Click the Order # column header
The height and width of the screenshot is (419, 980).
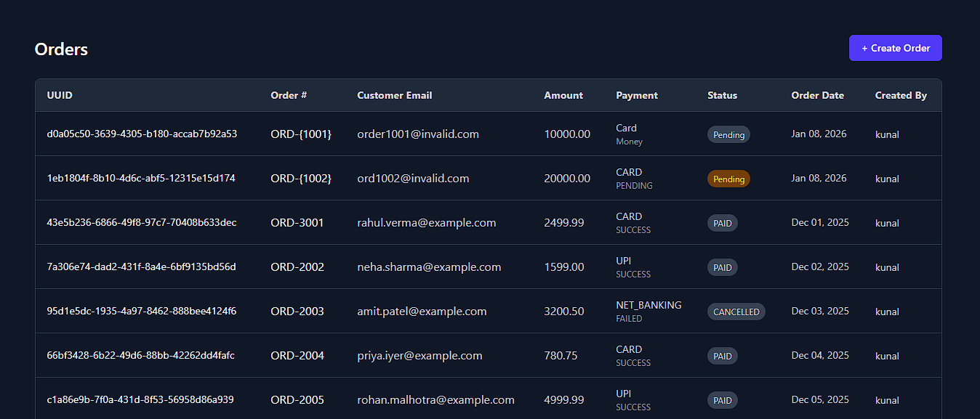pos(289,95)
